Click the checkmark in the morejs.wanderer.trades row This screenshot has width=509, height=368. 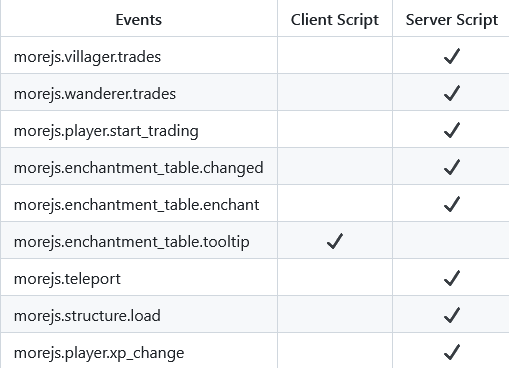(x=452, y=93)
